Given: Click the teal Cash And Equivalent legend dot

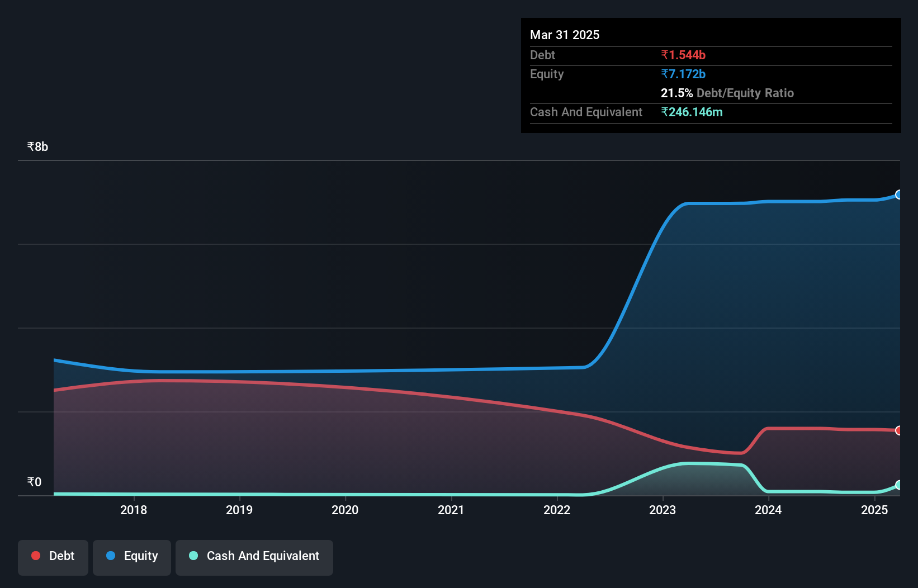Looking at the screenshot, I should (x=193, y=556).
